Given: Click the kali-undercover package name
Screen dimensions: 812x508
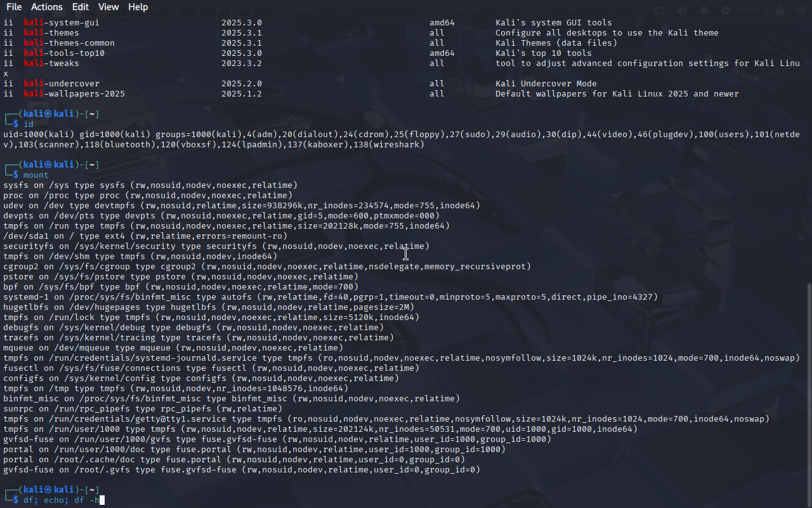Looking at the screenshot, I should click(x=62, y=84).
